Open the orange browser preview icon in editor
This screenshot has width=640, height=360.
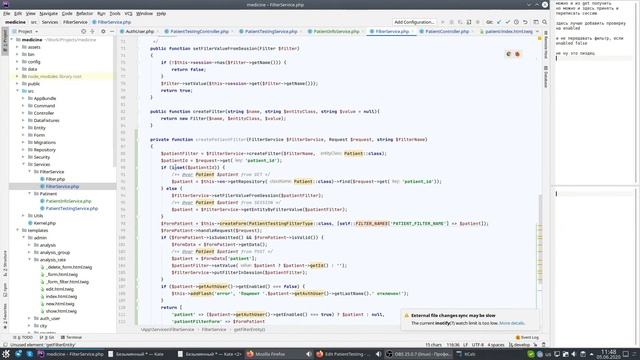[518, 54]
